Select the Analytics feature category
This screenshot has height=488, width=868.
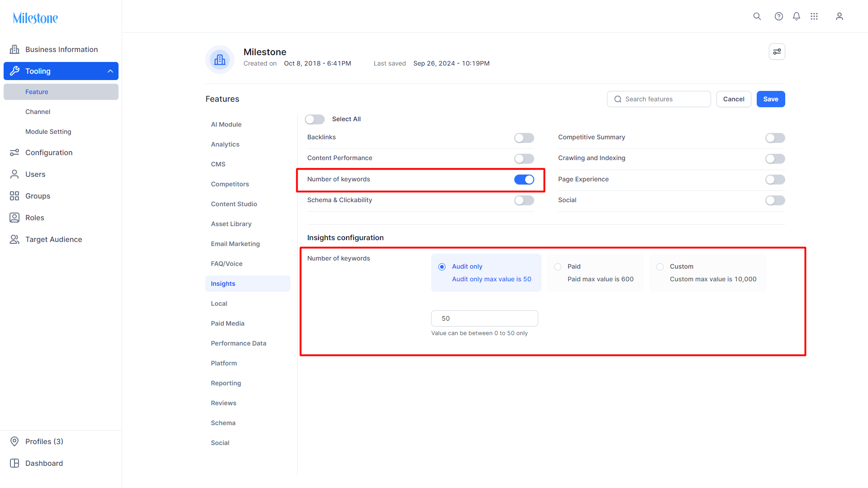click(248, 144)
